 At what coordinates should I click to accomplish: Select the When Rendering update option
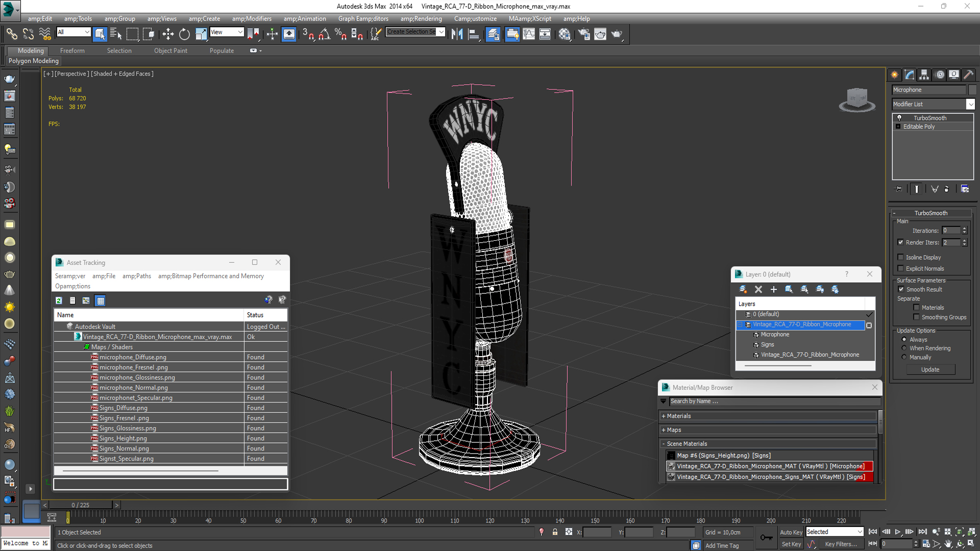click(904, 348)
